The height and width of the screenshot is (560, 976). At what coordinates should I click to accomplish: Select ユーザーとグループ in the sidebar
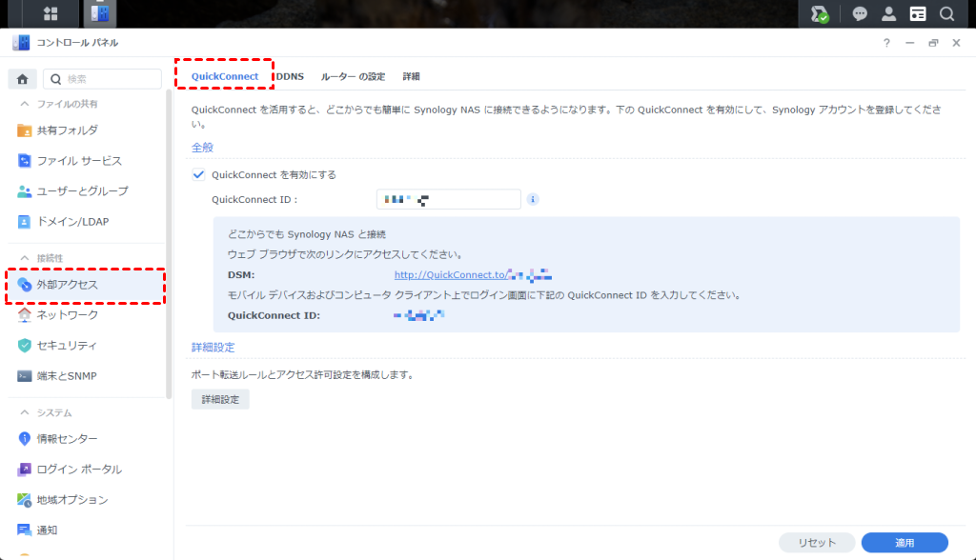(x=87, y=191)
